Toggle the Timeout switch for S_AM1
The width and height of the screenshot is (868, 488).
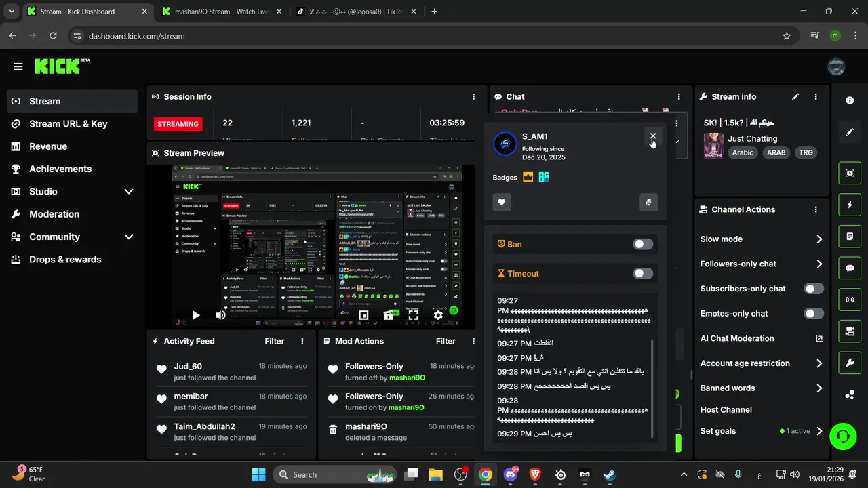(x=643, y=274)
